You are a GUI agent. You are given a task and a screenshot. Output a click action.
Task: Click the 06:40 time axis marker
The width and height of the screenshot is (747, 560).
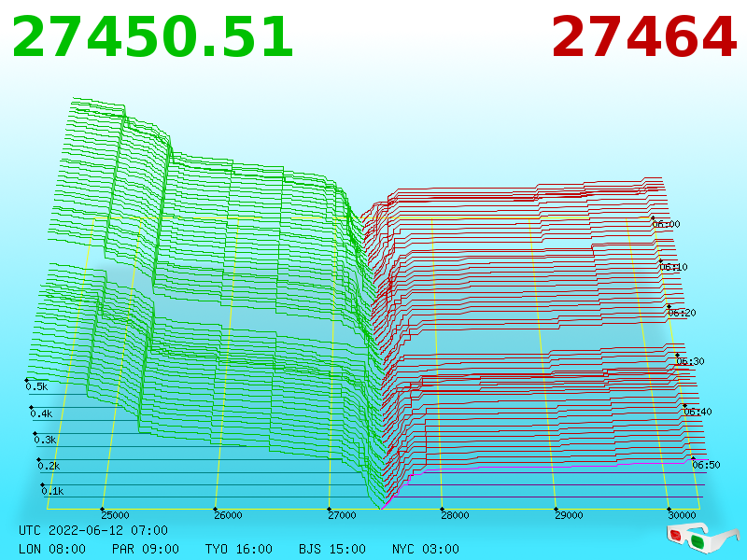(698, 412)
